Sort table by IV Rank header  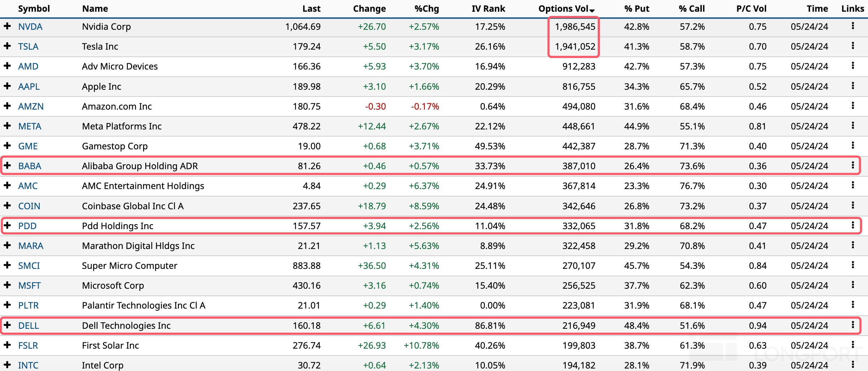pos(488,9)
